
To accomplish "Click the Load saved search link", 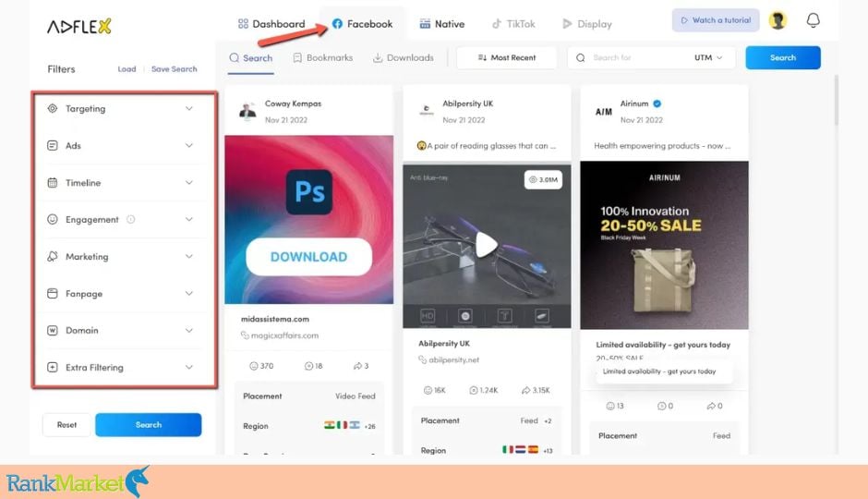I will pos(127,69).
